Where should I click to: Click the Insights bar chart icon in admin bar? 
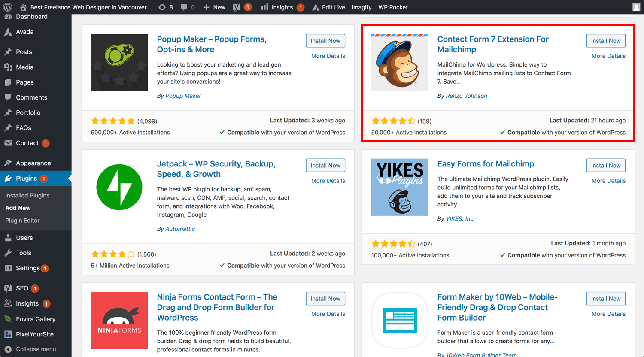(264, 6)
